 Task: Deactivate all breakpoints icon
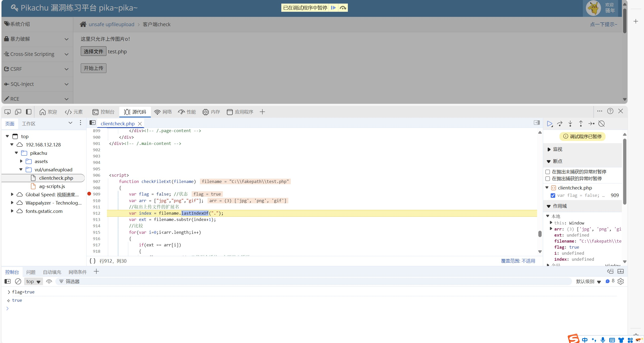tap(601, 124)
